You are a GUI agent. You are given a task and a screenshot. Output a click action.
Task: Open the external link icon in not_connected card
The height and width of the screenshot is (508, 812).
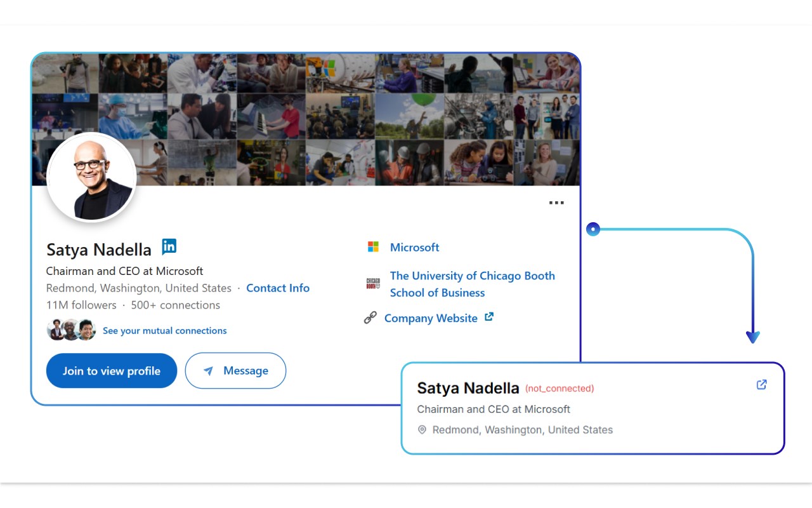coord(762,385)
